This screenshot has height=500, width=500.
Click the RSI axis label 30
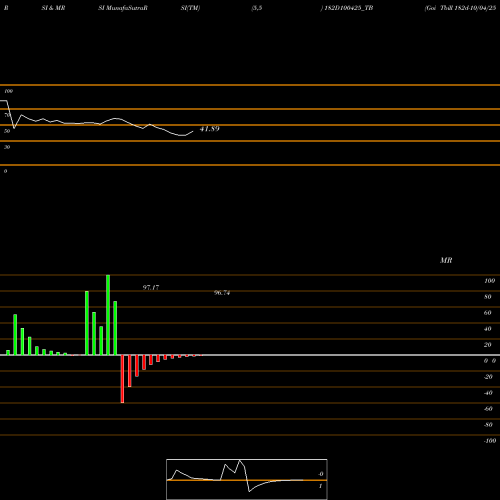tap(7, 147)
